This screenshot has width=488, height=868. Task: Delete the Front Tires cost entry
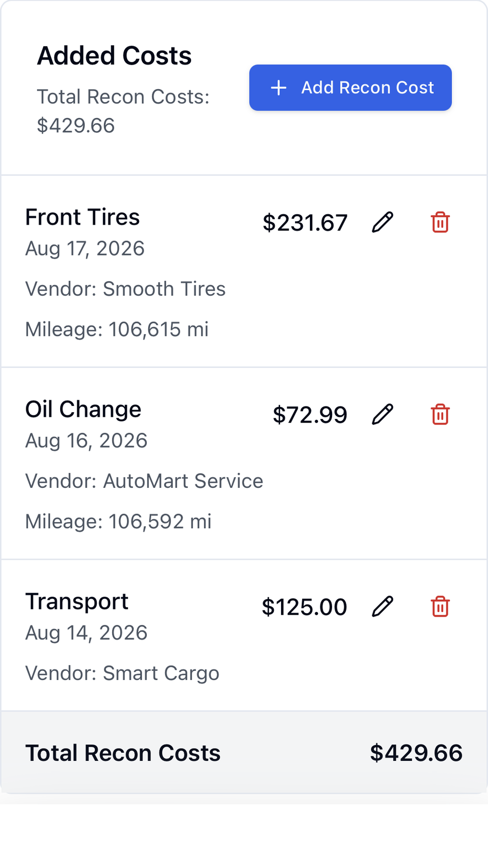tap(440, 222)
